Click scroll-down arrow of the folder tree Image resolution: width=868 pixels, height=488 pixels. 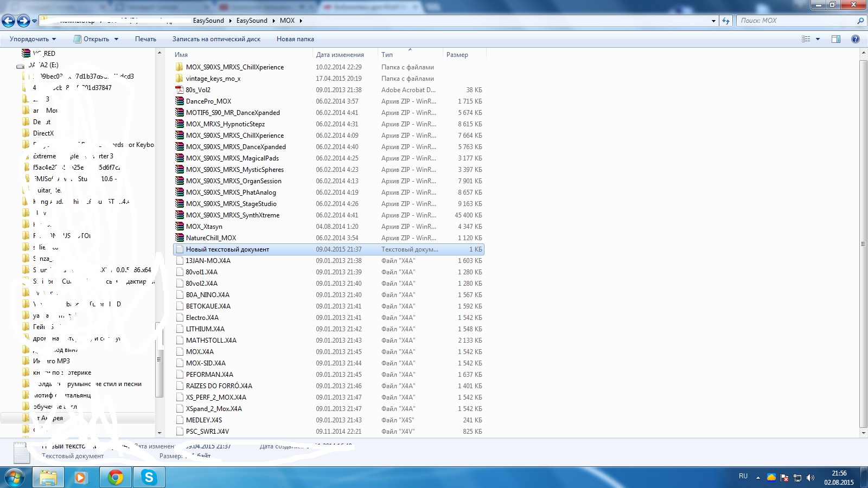click(x=159, y=433)
